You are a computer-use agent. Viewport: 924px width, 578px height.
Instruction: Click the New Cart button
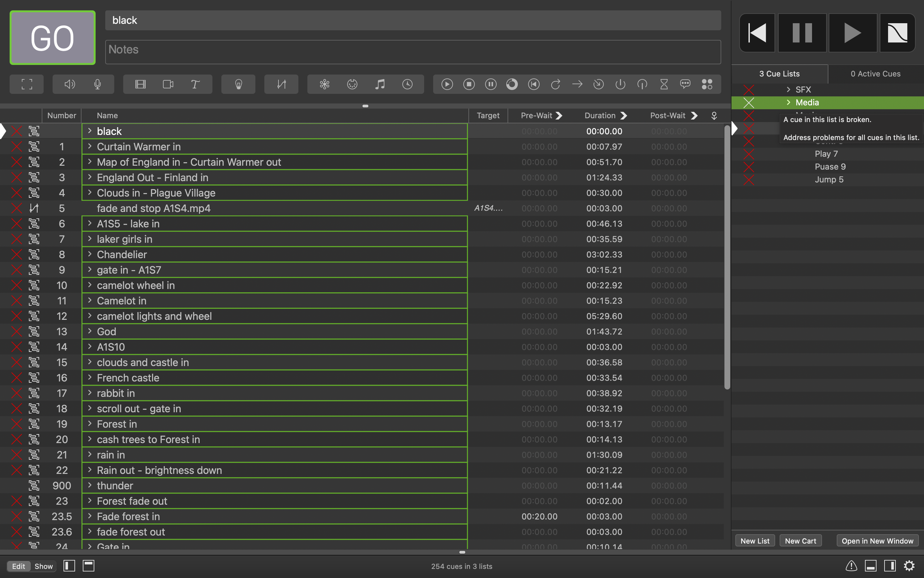point(800,541)
